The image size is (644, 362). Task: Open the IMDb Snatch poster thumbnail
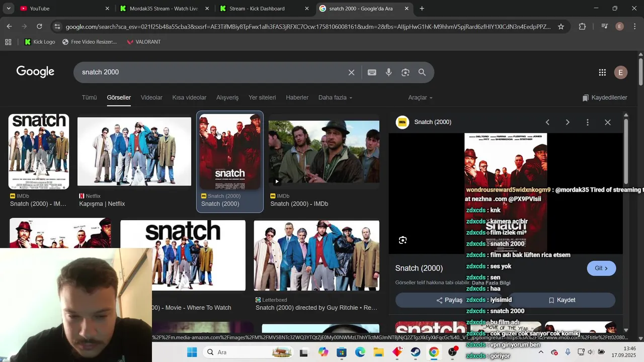pos(39,151)
